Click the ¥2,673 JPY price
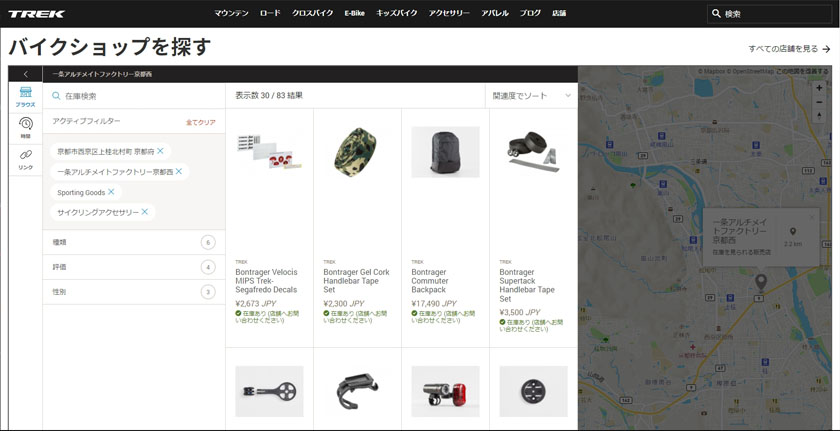This screenshot has height=431, width=840. tap(256, 303)
